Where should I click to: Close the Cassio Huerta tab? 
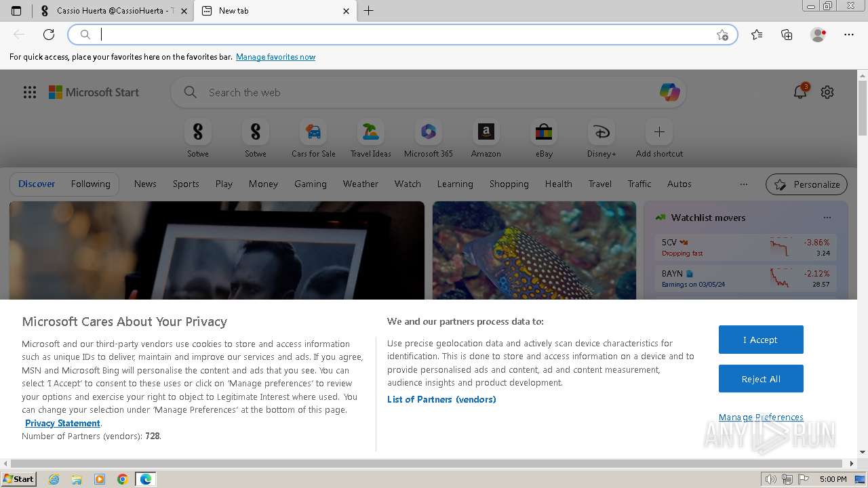[x=184, y=11]
